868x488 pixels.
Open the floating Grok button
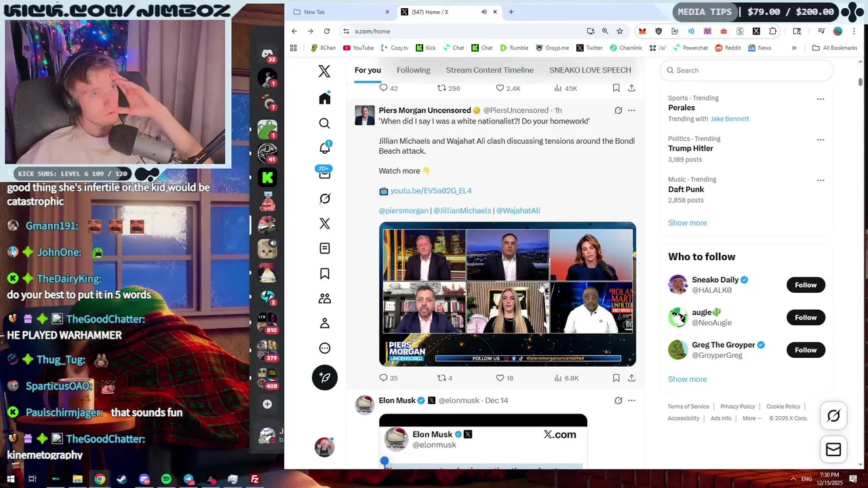[833, 416]
